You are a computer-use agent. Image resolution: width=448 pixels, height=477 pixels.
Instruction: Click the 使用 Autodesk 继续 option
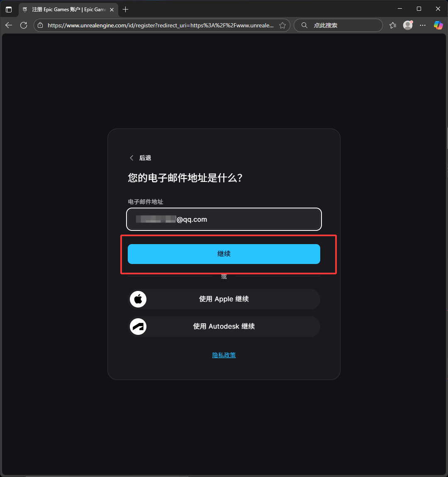click(224, 327)
